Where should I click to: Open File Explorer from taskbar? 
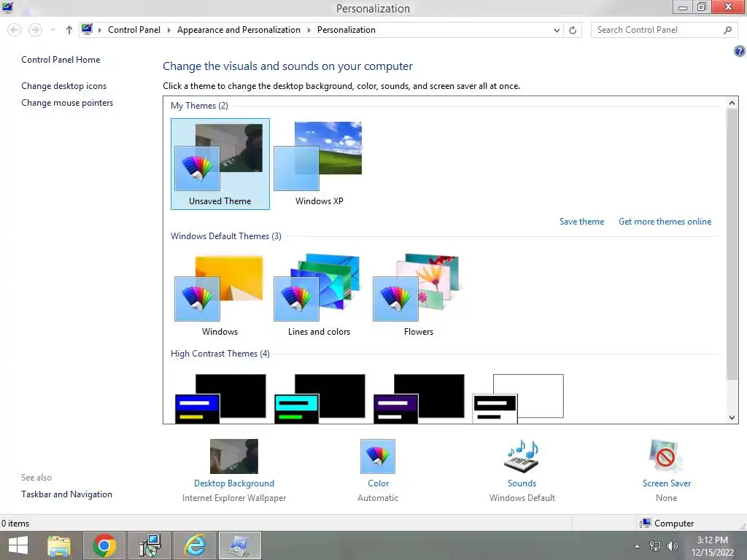click(59, 545)
